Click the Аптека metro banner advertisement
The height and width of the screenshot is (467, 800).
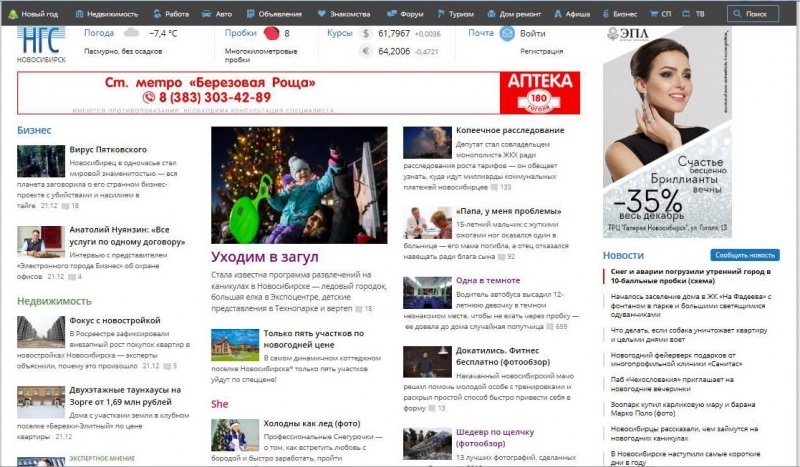tap(298, 93)
